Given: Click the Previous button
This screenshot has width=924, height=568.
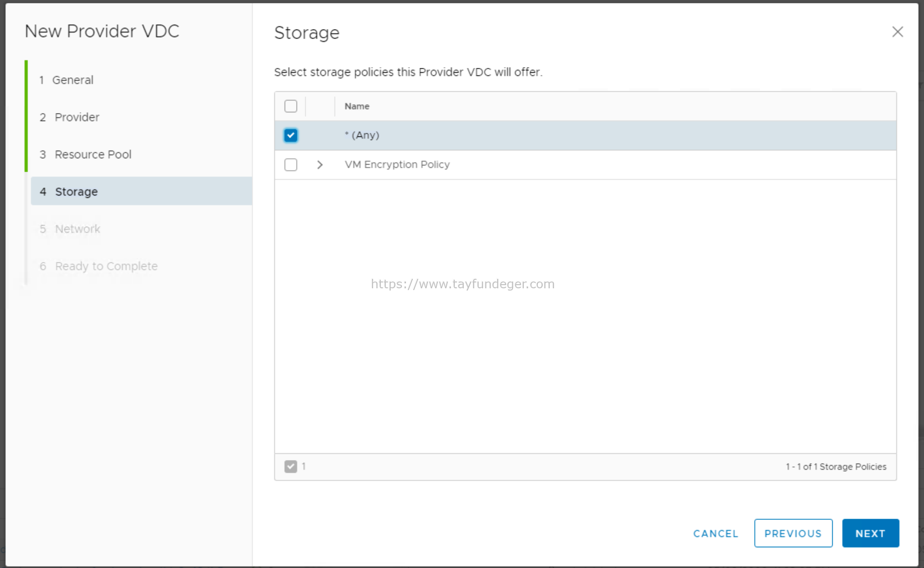Looking at the screenshot, I should pyautogui.click(x=793, y=533).
